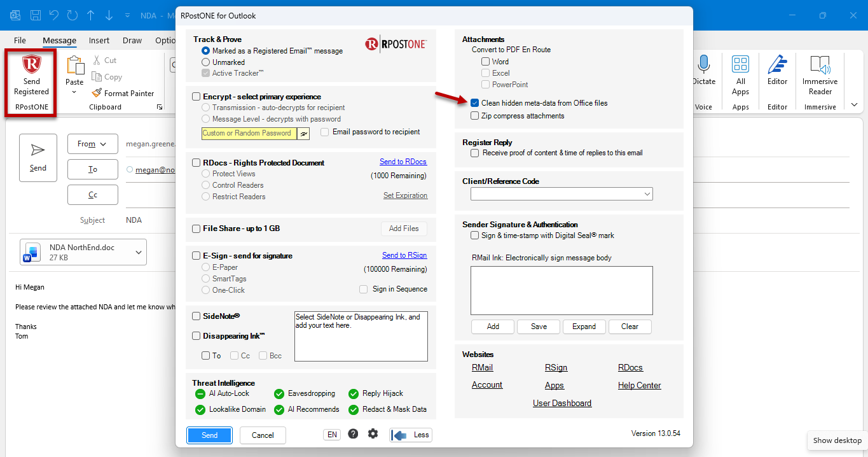Screen dimensions: 868x457
Task: Check Sign & time-stamp with Digital Seal
Action: (x=474, y=236)
